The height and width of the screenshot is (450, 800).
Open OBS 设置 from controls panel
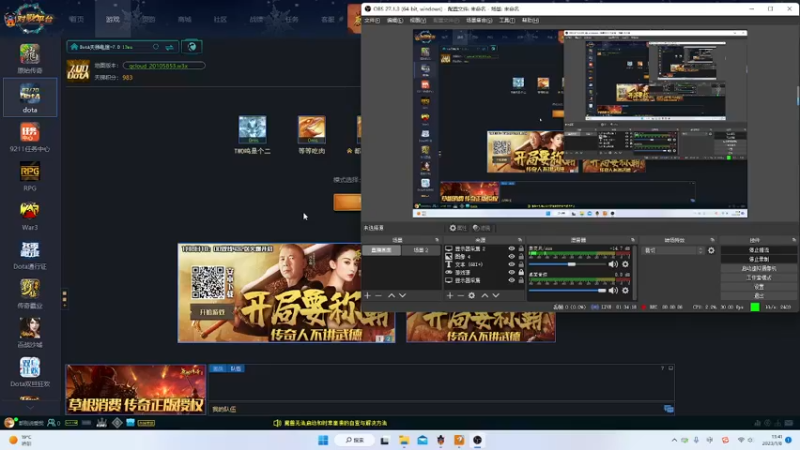pyautogui.click(x=759, y=287)
